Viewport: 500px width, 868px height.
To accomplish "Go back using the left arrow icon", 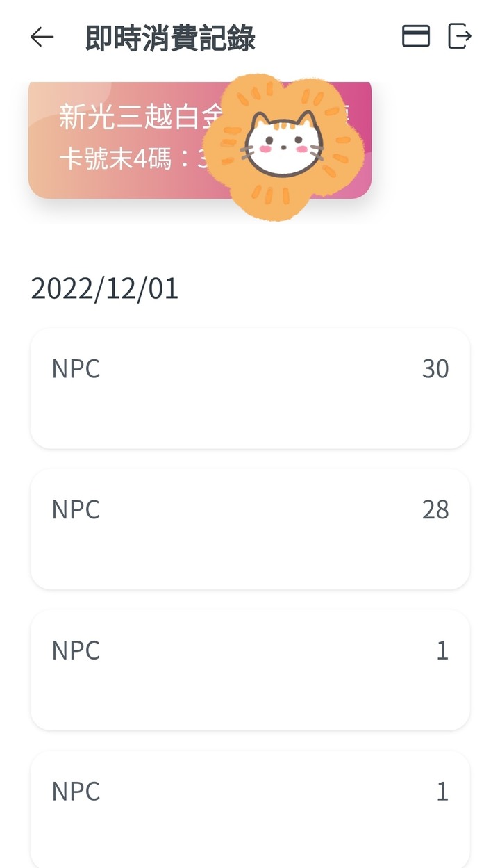I will (x=42, y=37).
